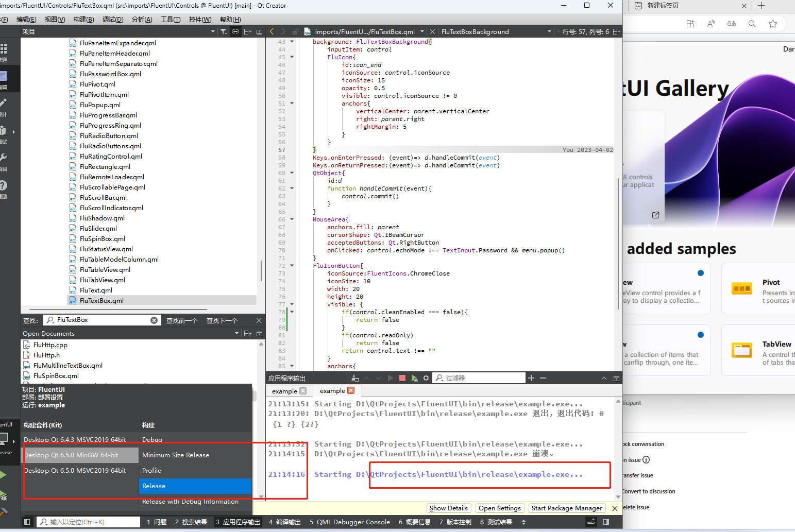795x532 pixels.
Task: Zoom in application output text
Action: pos(531,378)
